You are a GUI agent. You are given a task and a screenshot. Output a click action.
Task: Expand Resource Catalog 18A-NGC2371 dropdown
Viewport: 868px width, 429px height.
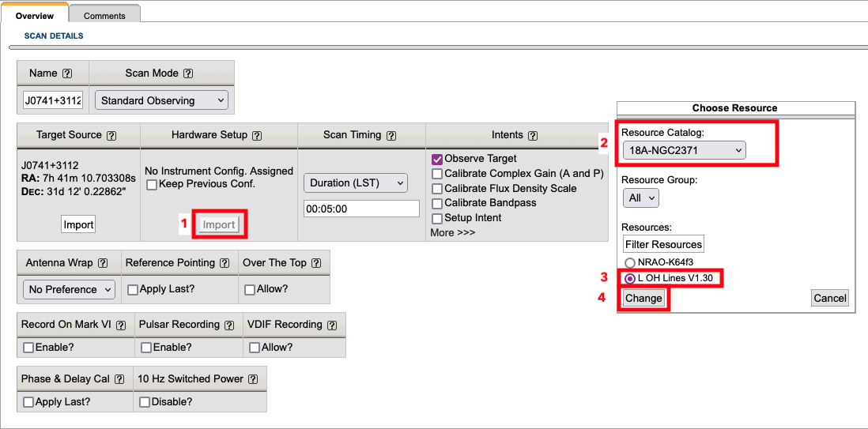tap(684, 150)
